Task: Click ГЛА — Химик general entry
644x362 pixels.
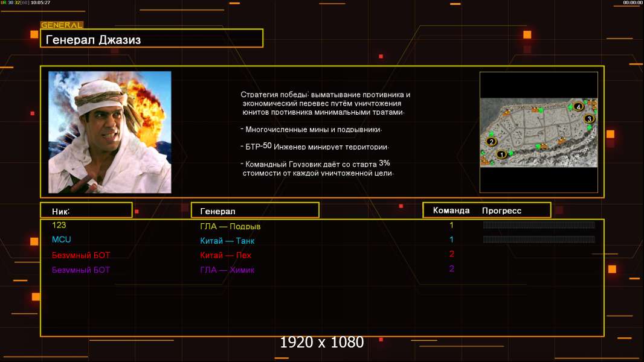Action: 227,270
